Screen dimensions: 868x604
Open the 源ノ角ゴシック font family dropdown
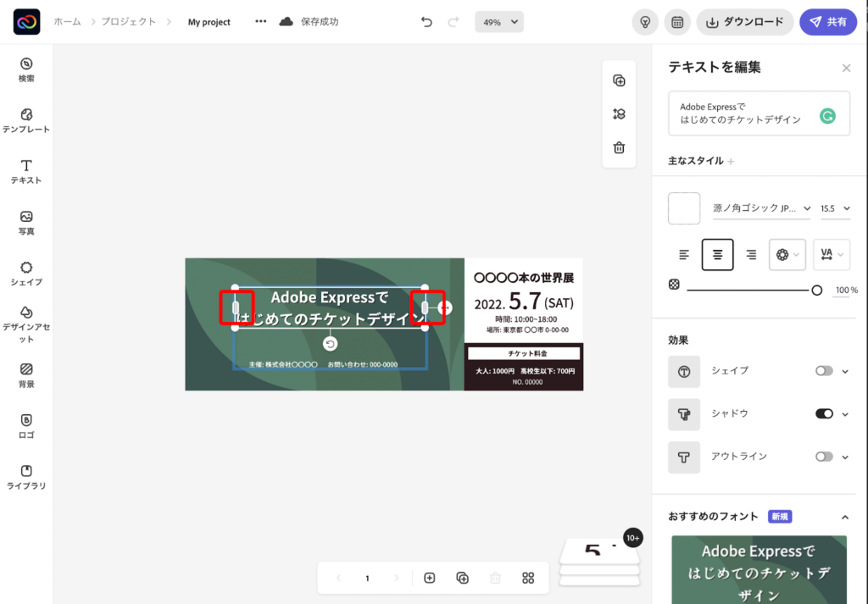point(761,208)
